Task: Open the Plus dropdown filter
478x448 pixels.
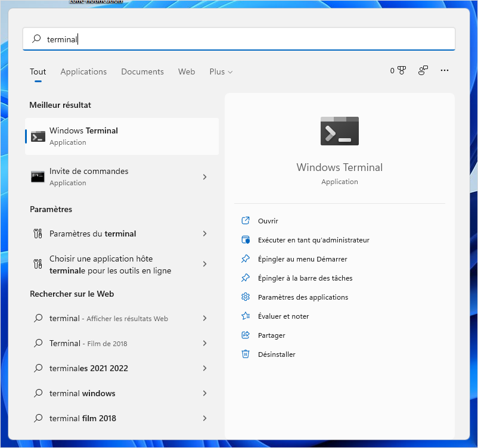Action: coord(221,71)
